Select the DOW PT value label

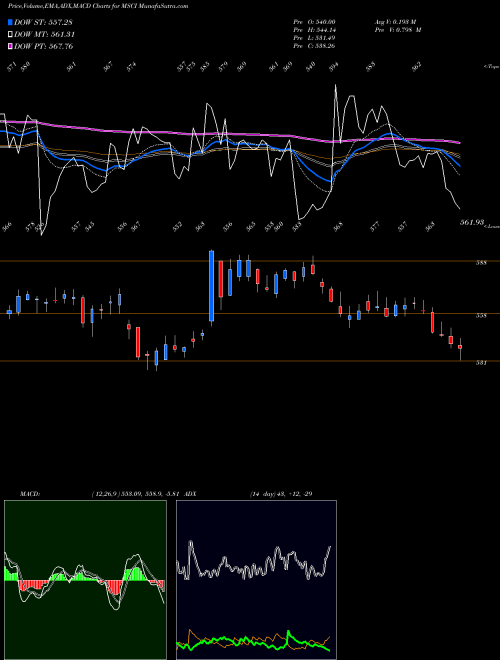43,46
